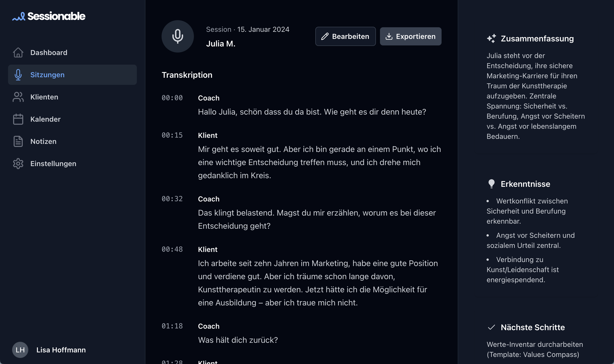614x364 pixels.
Task: Open the Dashboard menu item
Action: 49,53
